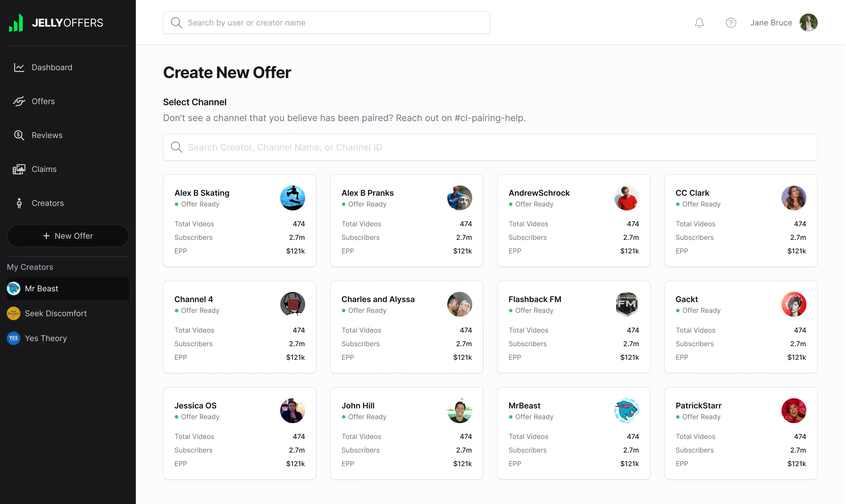The image size is (846, 504).
Task: Click Mr Beast avatar in My Creators
Action: point(14,288)
